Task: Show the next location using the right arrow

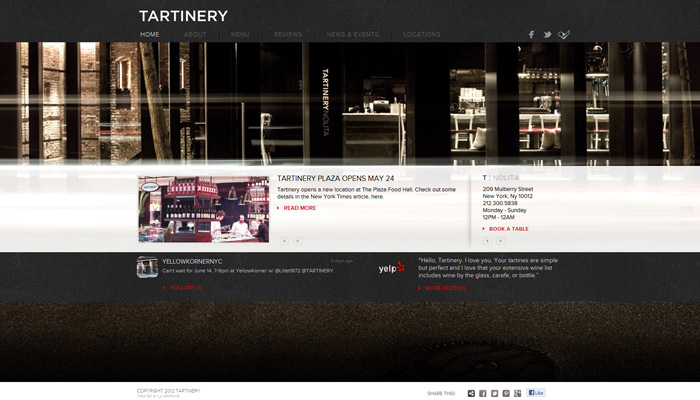Action: [500, 241]
